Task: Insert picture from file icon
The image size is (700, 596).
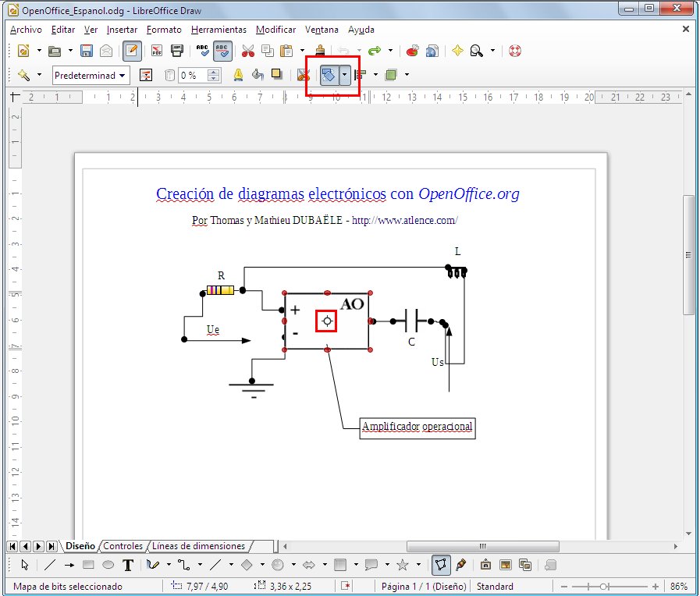Action: click(506, 566)
